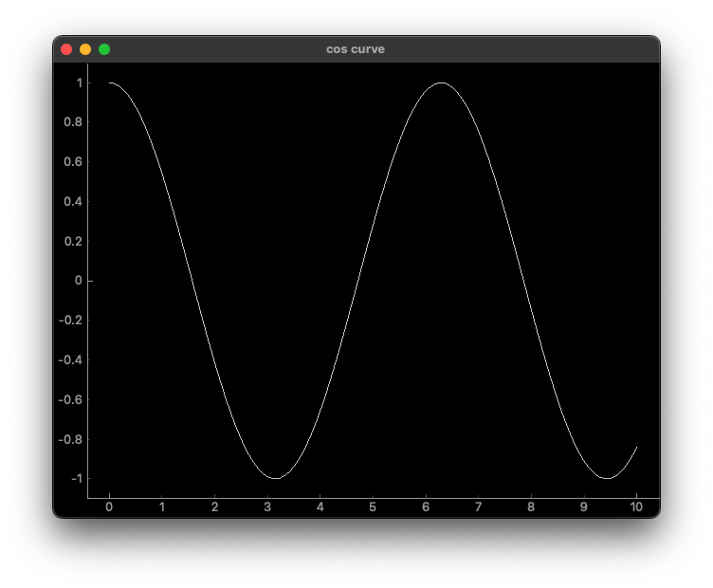Viewport: 713px width, 588px height.
Task: Click x-axis label 1
Action: click(162, 507)
